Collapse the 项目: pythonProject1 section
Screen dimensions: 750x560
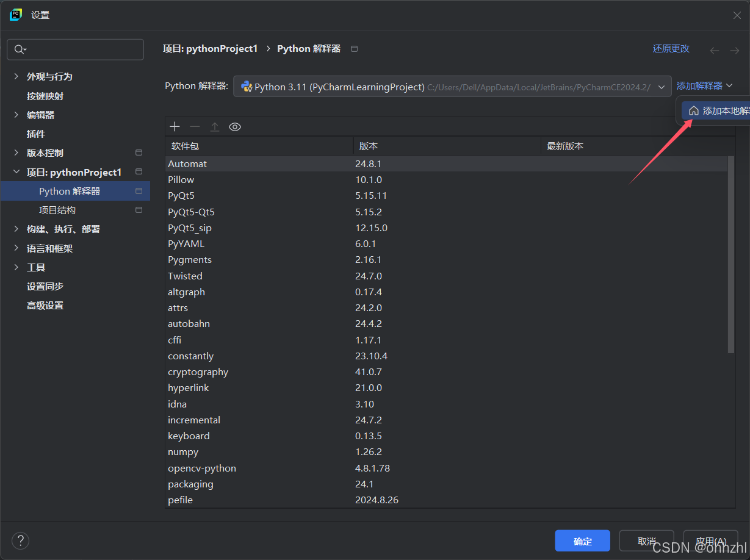click(16, 172)
